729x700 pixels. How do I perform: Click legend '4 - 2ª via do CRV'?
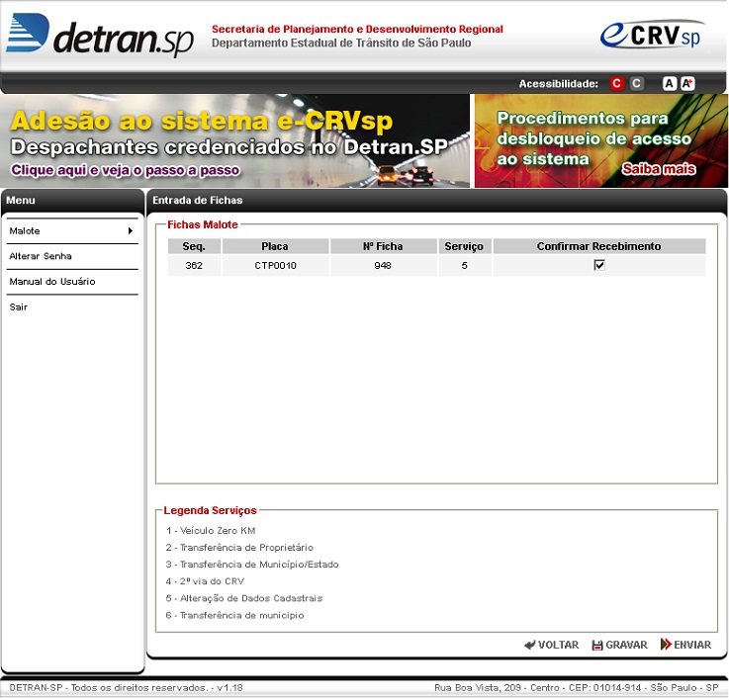click(205, 581)
